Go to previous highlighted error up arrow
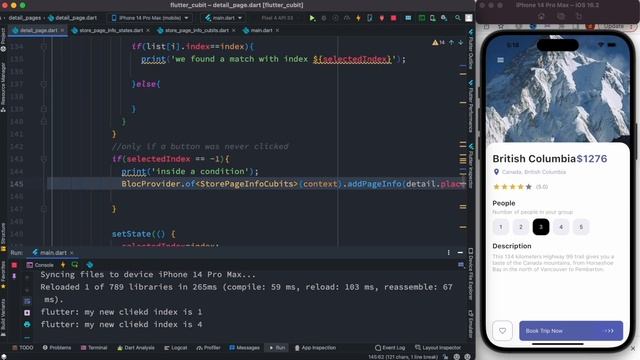This screenshot has width=640, height=360. [451, 42]
